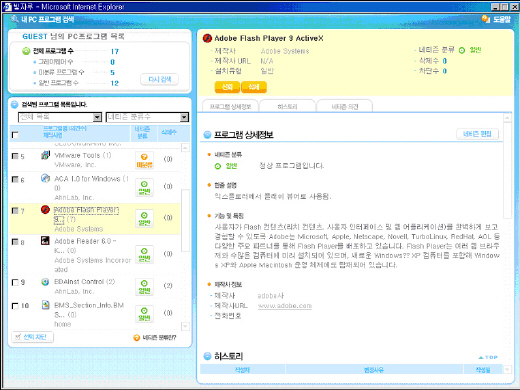The height and width of the screenshot is (390, 520).
Task: Click the blue icon beside 프로그램 상세정보 heading
Action: coord(207,135)
